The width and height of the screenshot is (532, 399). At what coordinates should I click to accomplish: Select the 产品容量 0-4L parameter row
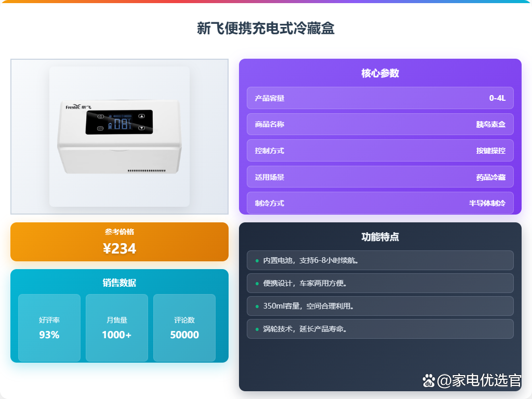[380, 98]
